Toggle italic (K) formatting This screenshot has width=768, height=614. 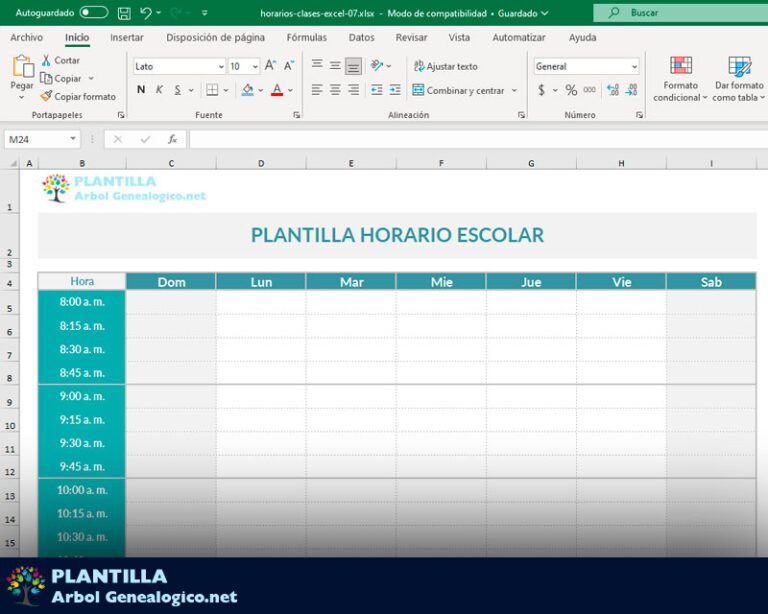point(159,90)
